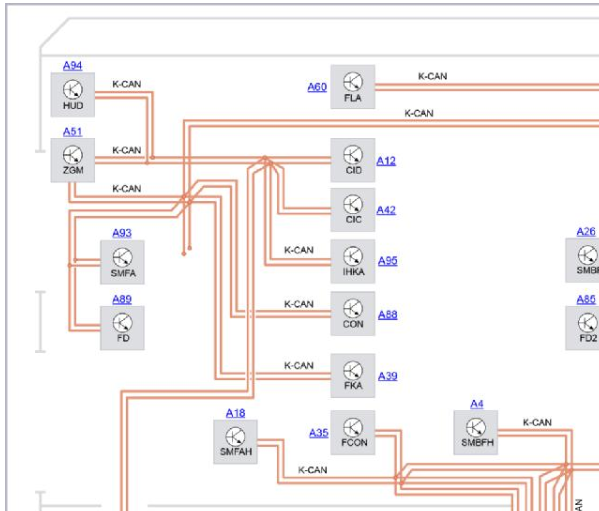This screenshot has height=511, width=599.
Task: Select the FKA control unit icon
Action: tap(353, 375)
